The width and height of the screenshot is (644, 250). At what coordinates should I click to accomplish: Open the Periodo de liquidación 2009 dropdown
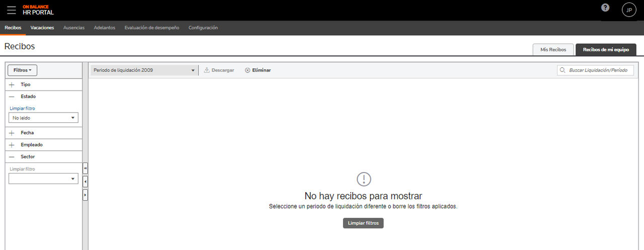tap(144, 70)
